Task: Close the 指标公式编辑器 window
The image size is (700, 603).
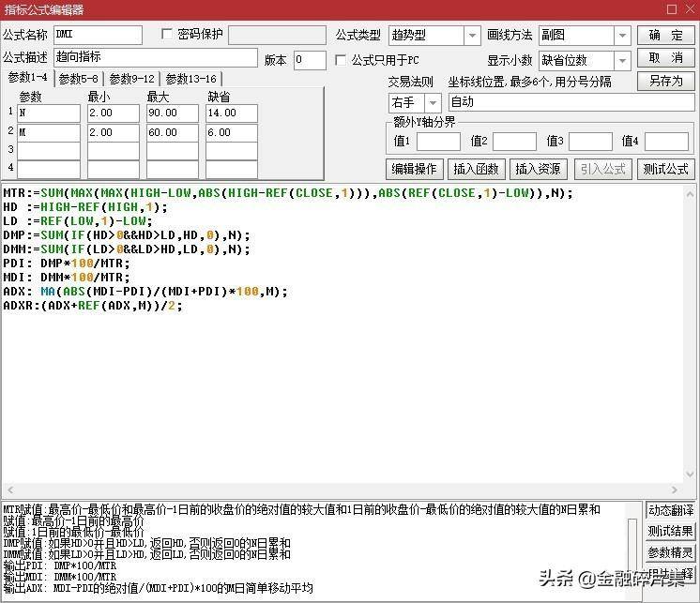Action: pyautogui.click(x=690, y=9)
